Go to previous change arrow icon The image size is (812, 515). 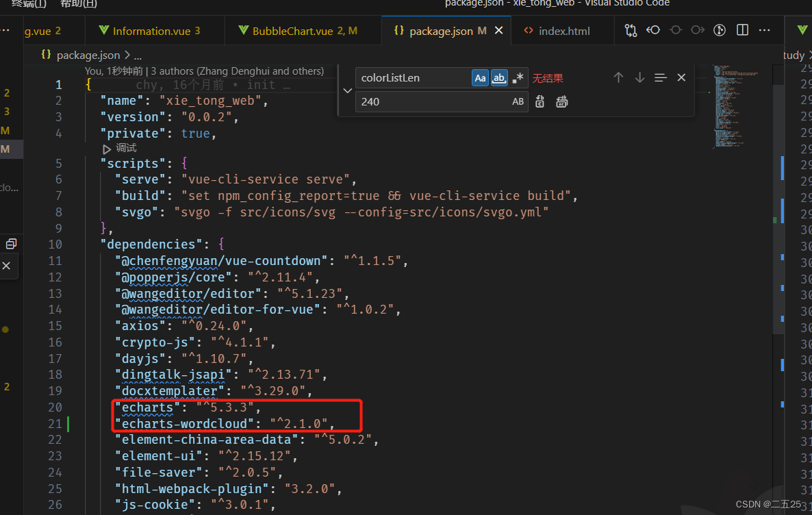click(x=653, y=30)
